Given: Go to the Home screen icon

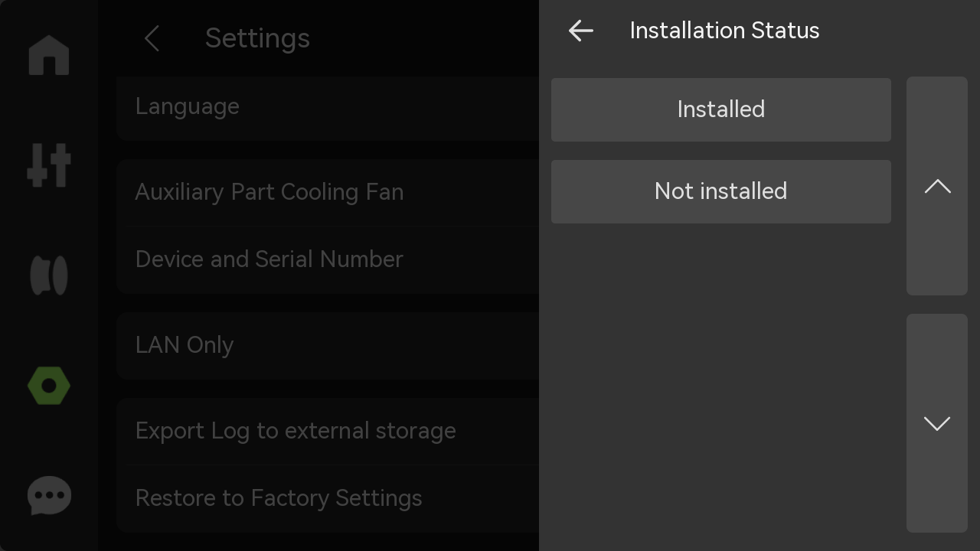Looking at the screenshot, I should pos(49,55).
